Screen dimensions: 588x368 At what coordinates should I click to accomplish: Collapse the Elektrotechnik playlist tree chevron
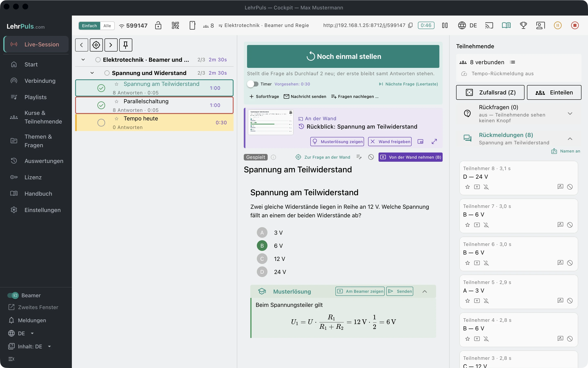coord(83,60)
